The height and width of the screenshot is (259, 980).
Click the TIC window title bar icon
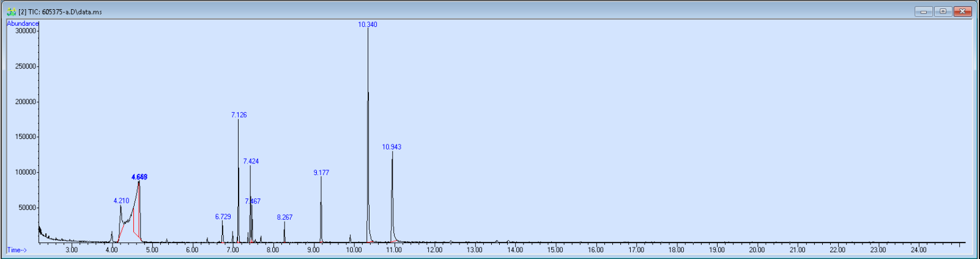(x=11, y=12)
